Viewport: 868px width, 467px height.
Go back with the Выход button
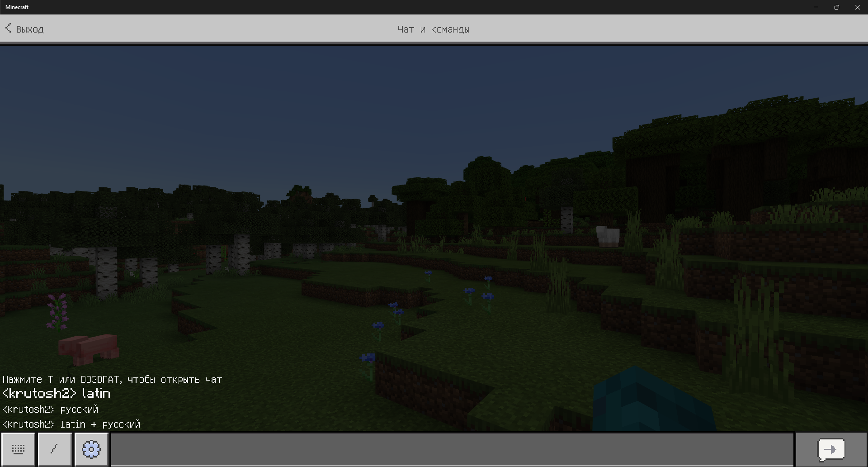tap(24, 29)
